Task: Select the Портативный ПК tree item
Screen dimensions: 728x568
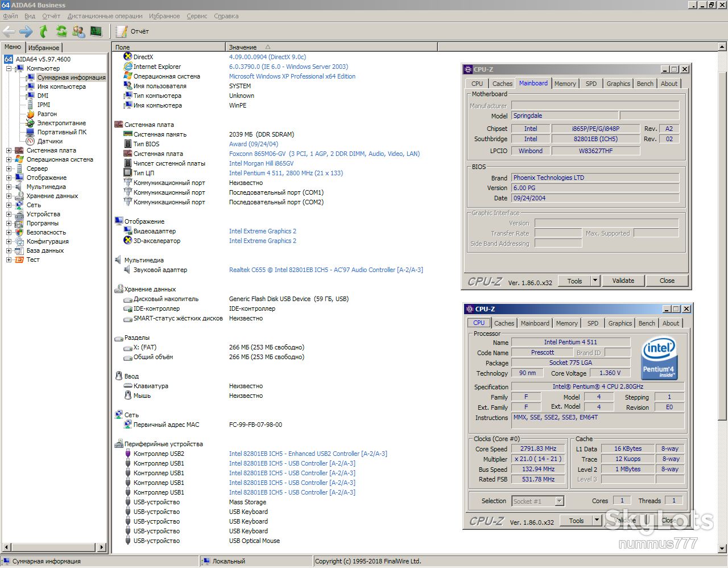Action: pos(62,132)
